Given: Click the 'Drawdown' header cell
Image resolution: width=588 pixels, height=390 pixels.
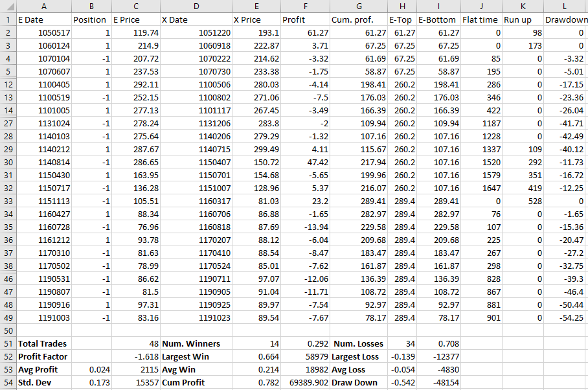Looking at the screenshot, I should 565,19.
